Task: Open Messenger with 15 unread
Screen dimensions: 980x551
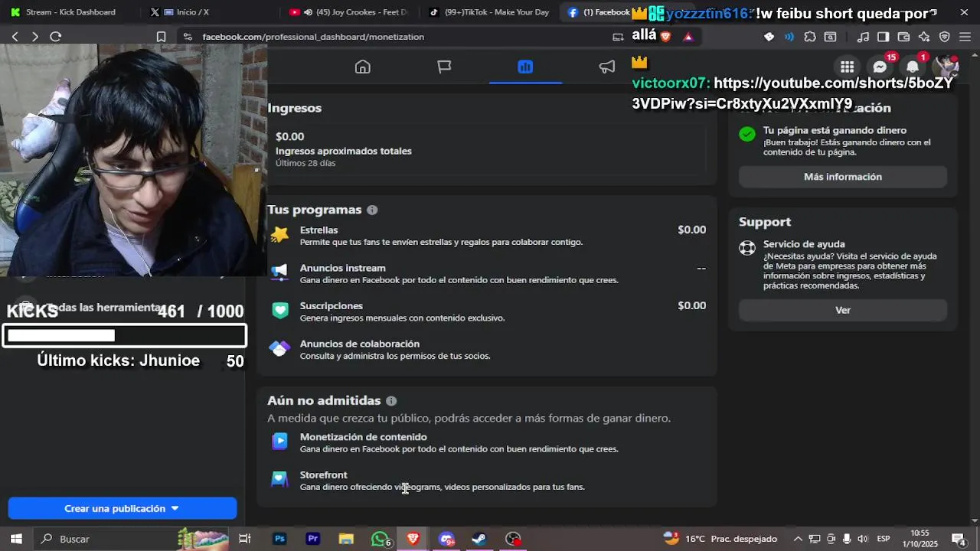Action: [x=880, y=67]
